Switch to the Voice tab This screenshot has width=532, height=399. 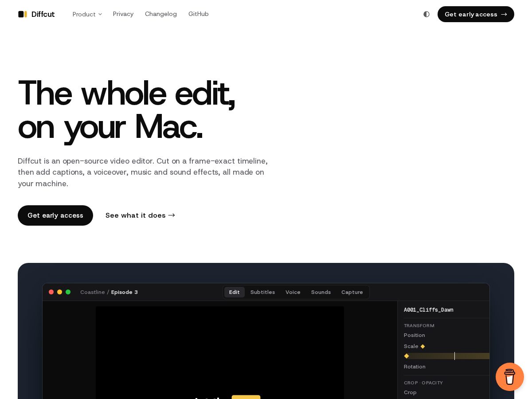pos(293,292)
